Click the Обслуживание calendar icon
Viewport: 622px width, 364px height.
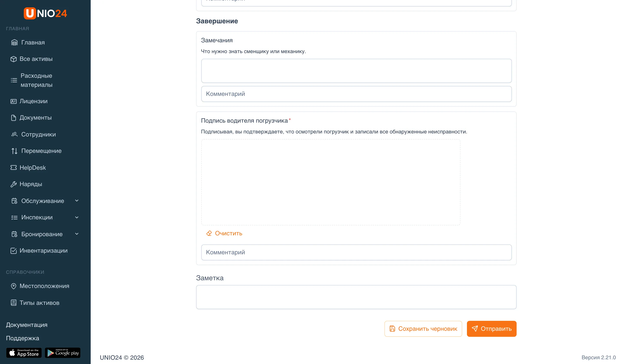point(14,201)
